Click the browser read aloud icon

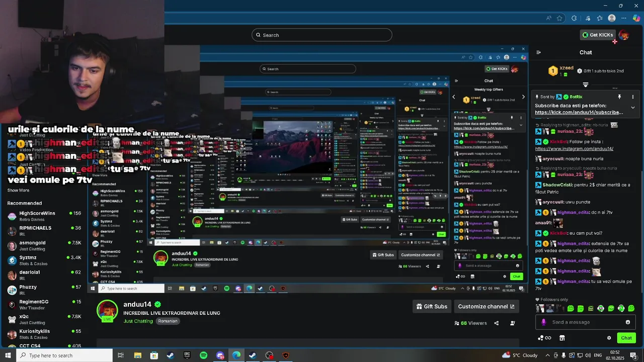(549, 18)
